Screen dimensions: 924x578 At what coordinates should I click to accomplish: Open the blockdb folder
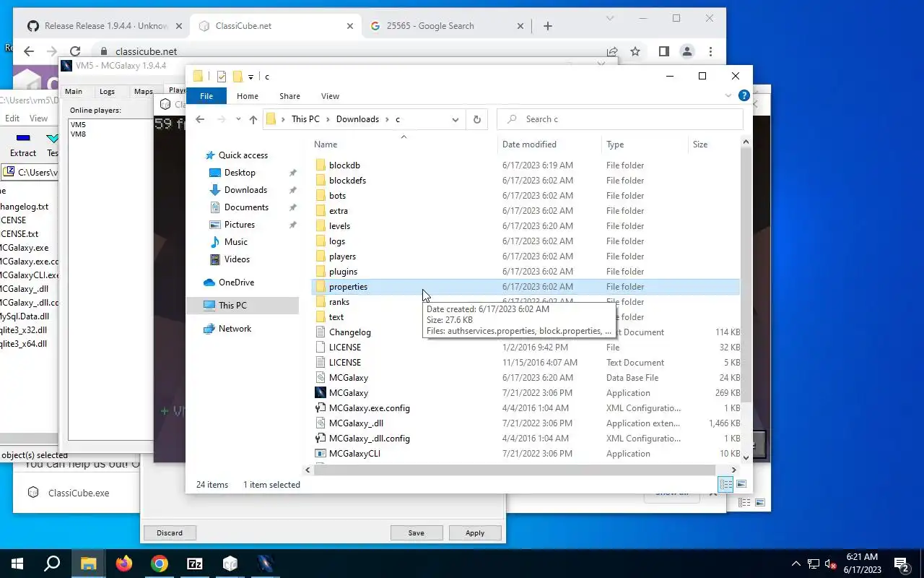pyautogui.click(x=344, y=165)
